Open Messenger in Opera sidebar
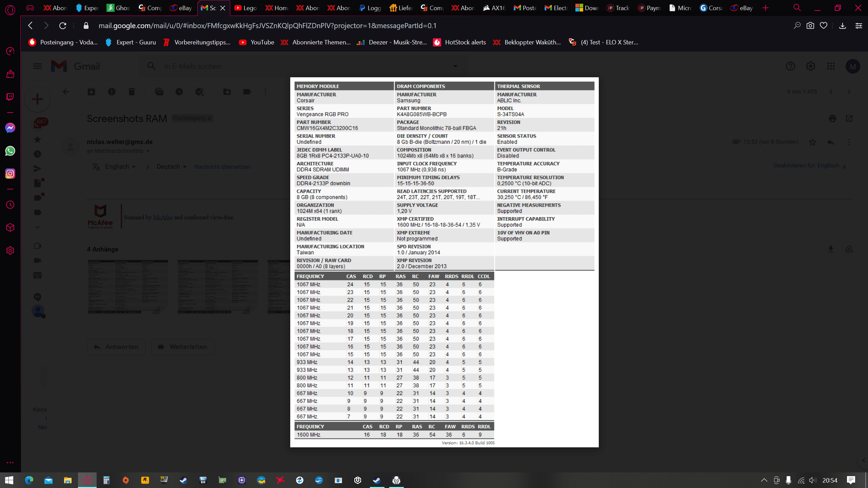868x488 pixels. point(10,128)
